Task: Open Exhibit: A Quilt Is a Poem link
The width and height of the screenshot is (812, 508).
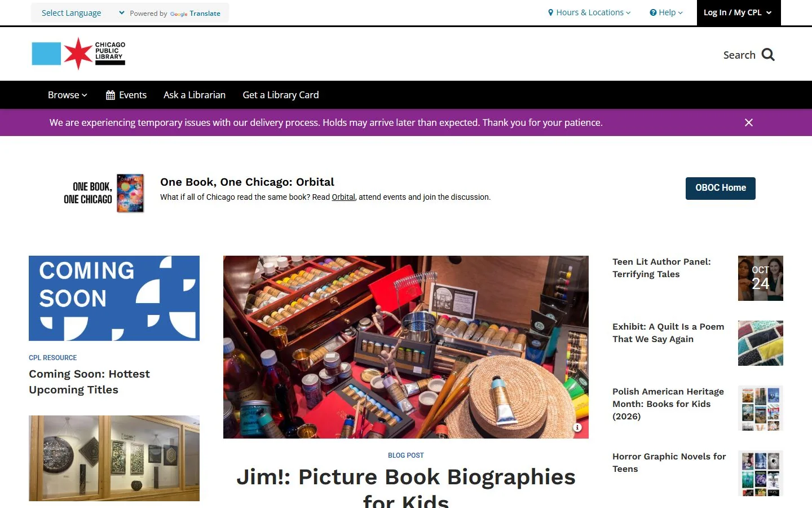Action: [x=668, y=333]
